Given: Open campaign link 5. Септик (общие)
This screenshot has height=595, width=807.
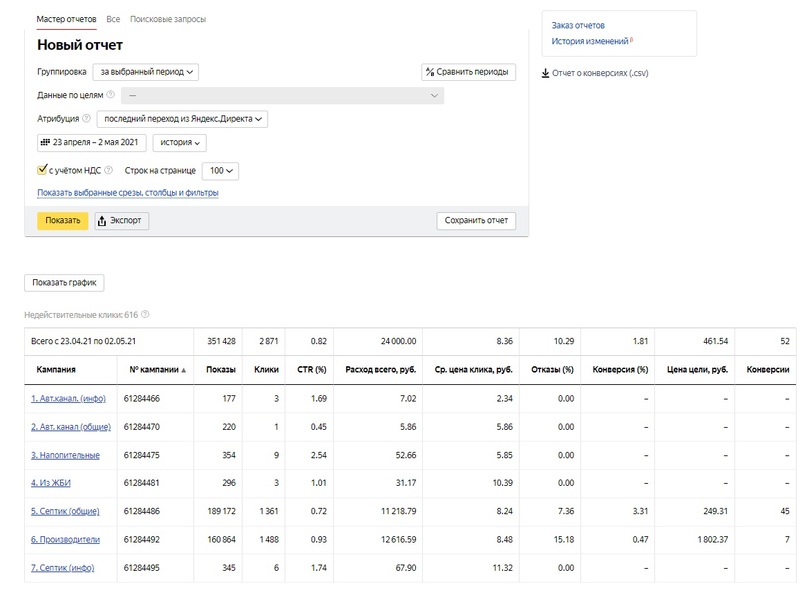Looking at the screenshot, I should pyautogui.click(x=65, y=511).
